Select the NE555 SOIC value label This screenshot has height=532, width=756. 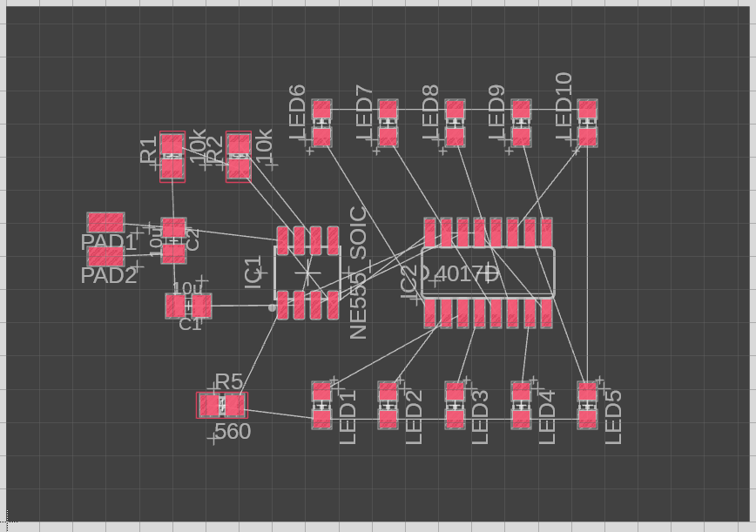click(358, 273)
